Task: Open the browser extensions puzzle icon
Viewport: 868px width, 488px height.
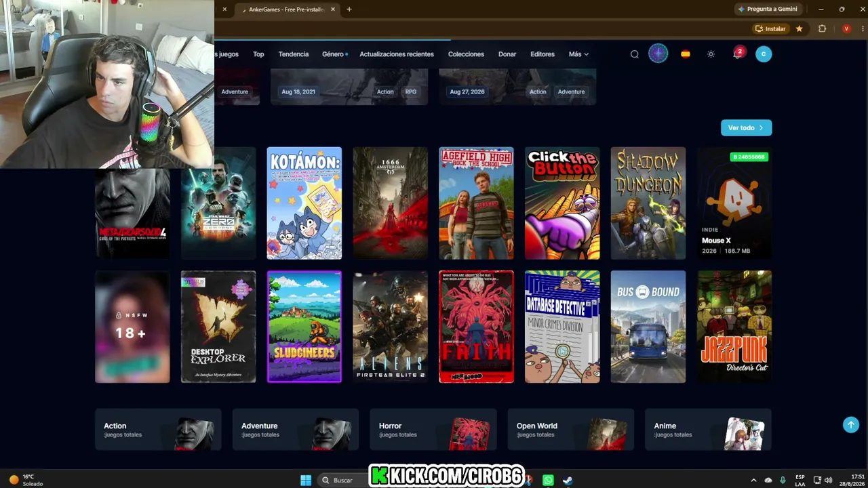Action: (823, 28)
